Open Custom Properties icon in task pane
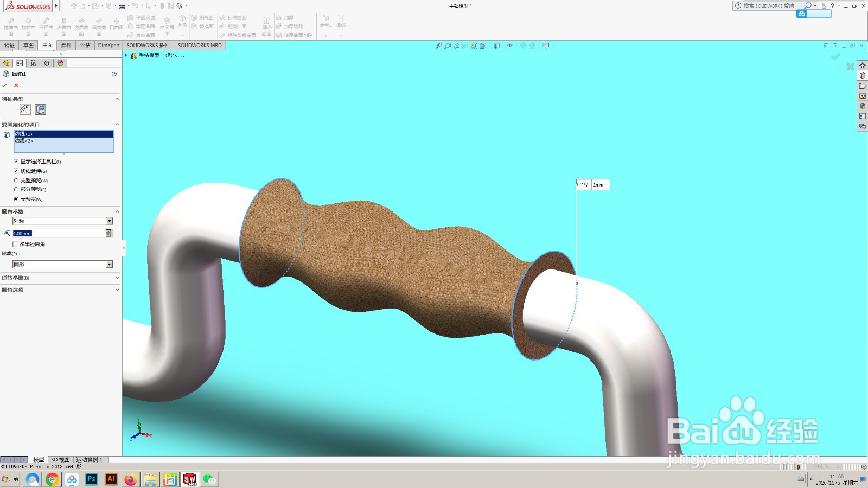 click(863, 117)
